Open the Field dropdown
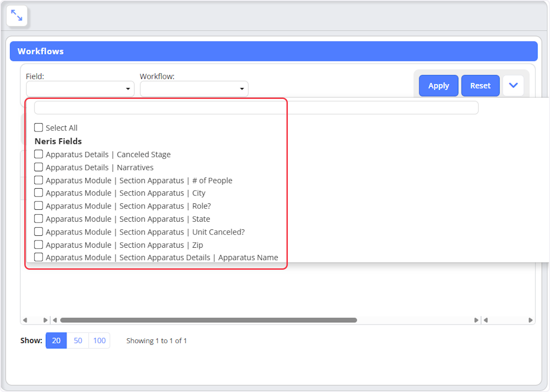550x392 pixels. (x=80, y=89)
